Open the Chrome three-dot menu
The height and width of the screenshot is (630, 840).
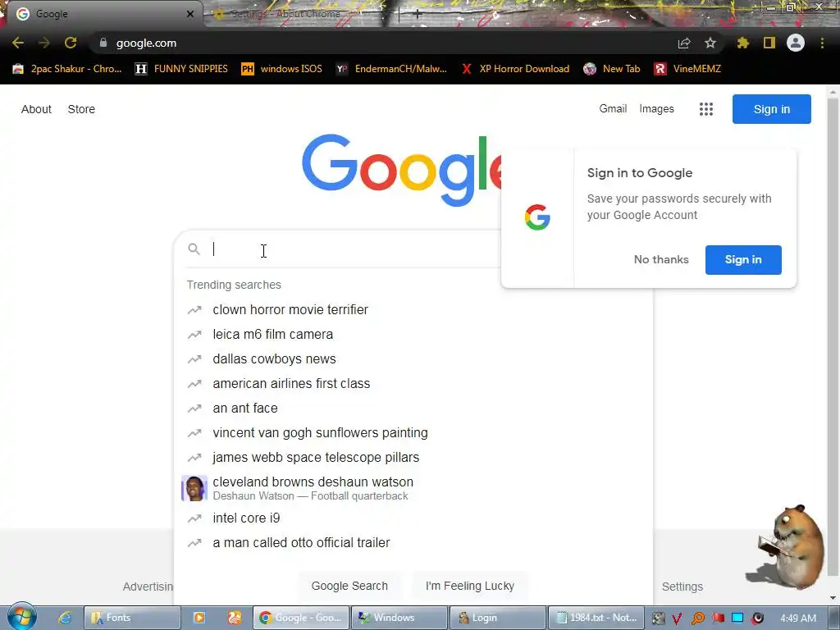(x=822, y=43)
